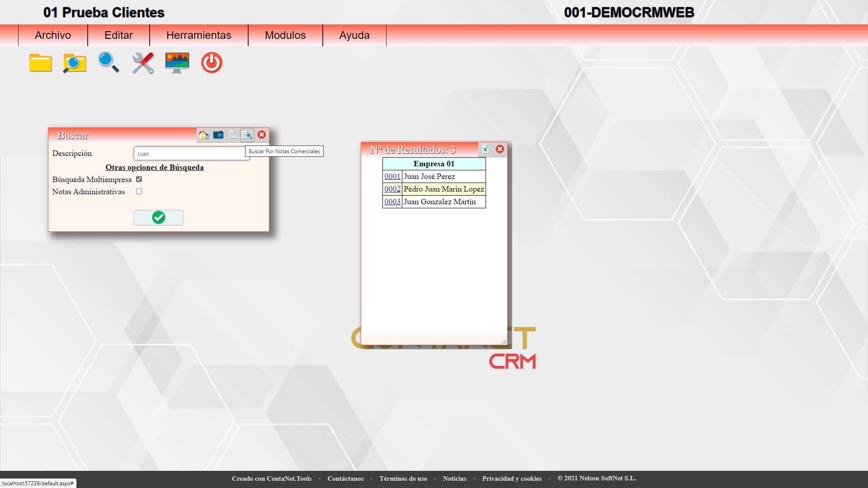The height and width of the screenshot is (488, 868).
Task: Select the Pedro Juan Marín Lopez cell
Action: 444,189
